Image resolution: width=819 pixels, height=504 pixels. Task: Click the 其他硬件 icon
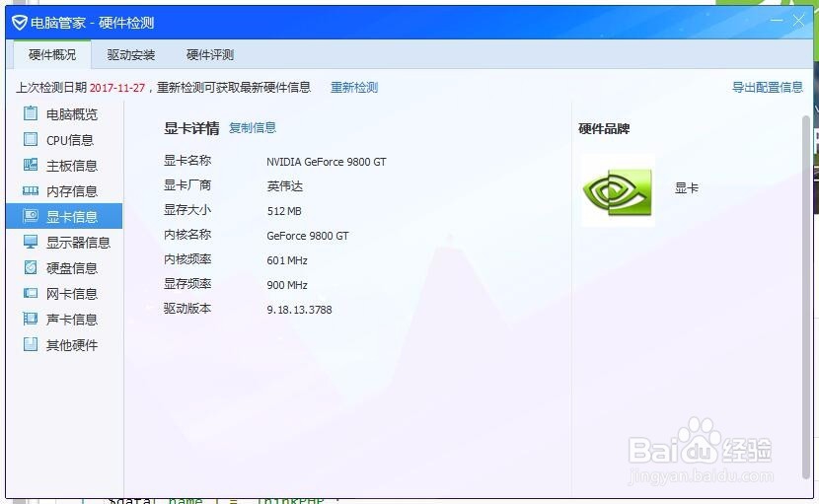point(31,343)
